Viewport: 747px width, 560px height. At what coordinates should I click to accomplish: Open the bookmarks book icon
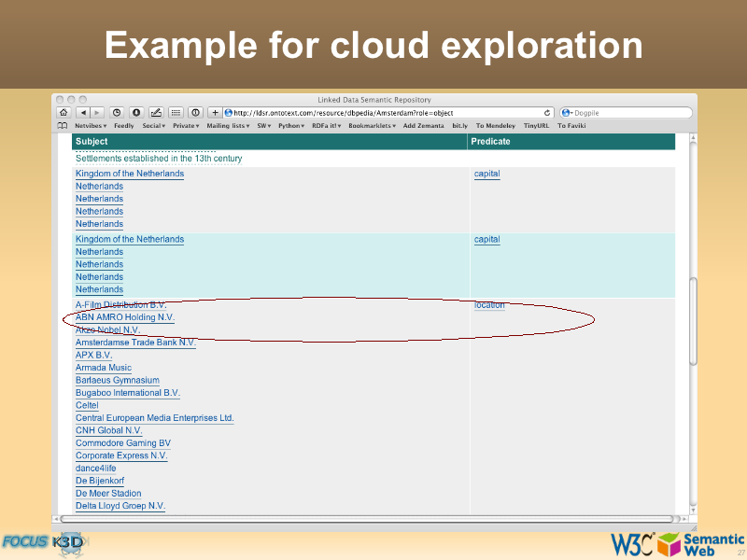tap(63, 125)
